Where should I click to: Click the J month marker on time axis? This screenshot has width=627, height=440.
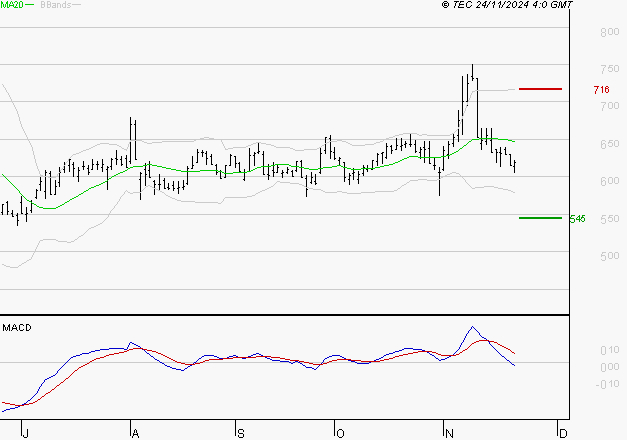(x=25, y=434)
